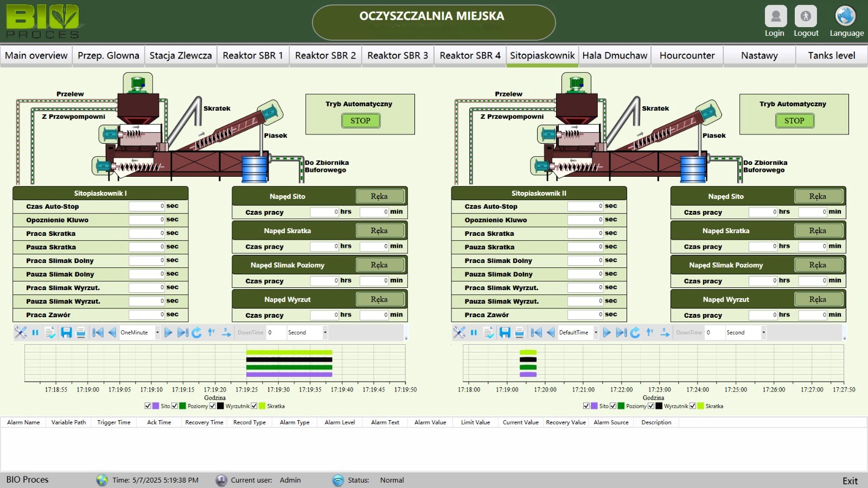Open trend settings tools icon, Sitopiaskownik I chart

click(x=21, y=332)
